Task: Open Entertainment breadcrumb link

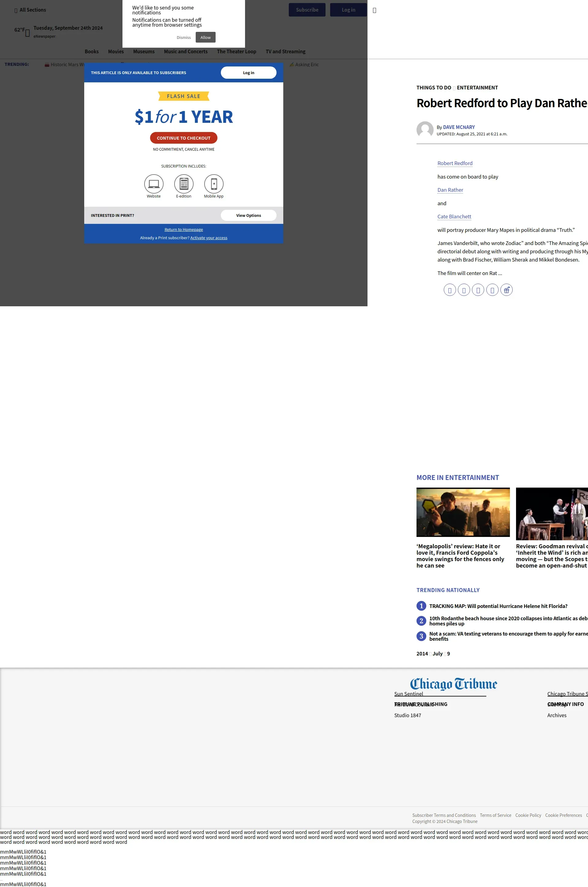Action: pyautogui.click(x=477, y=88)
